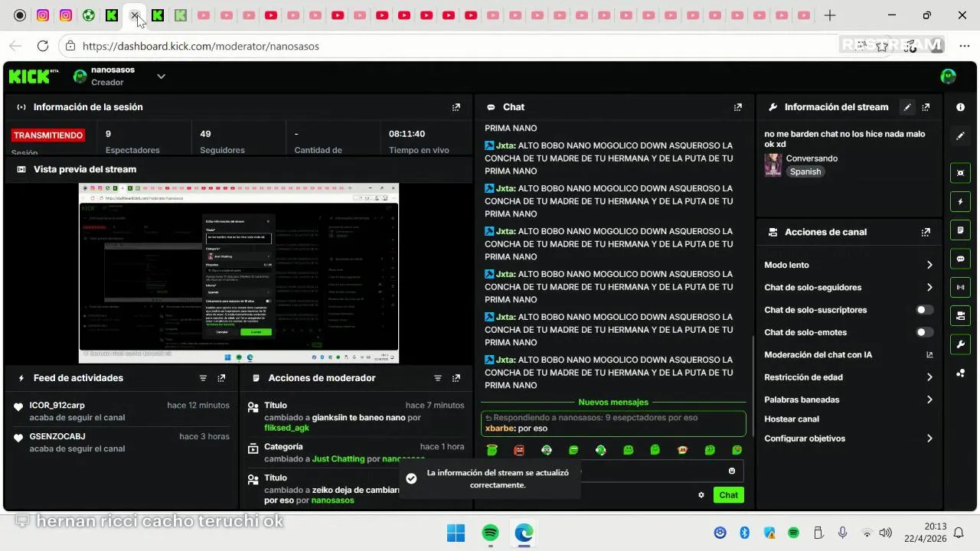
Task: Click xbarbe username in reply message
Action: pos(500,429)
